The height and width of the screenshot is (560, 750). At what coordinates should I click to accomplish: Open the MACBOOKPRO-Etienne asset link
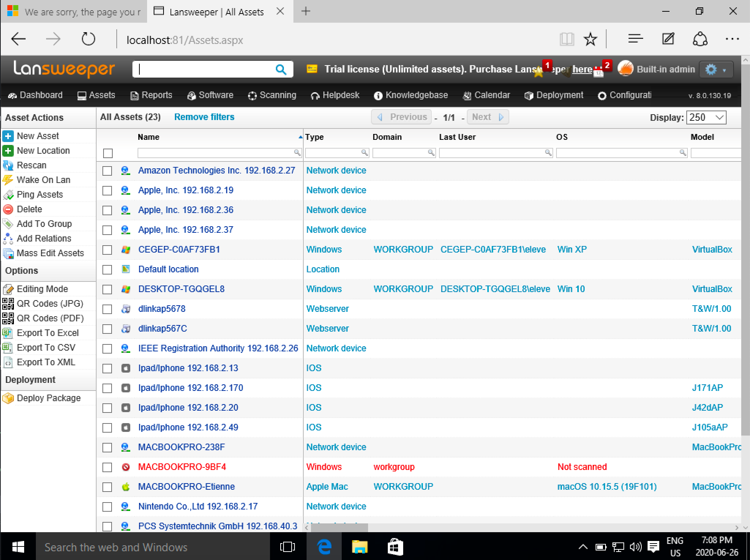(187, 487)
